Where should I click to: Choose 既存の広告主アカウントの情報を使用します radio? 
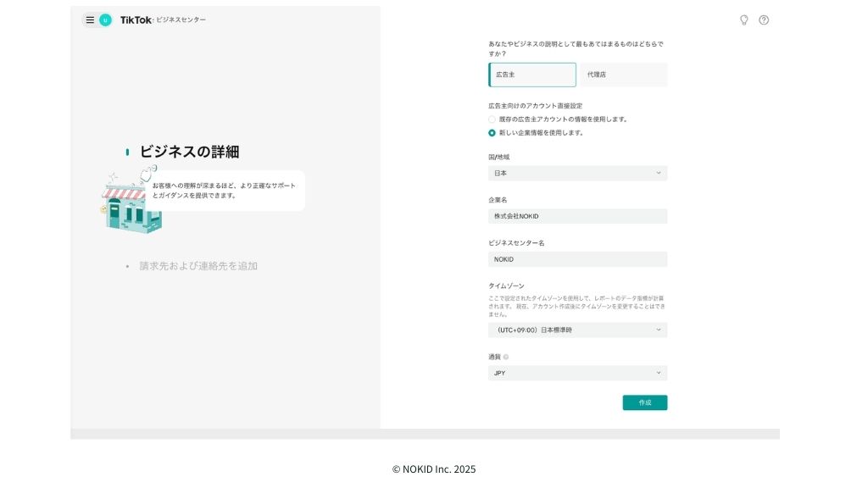492,119
